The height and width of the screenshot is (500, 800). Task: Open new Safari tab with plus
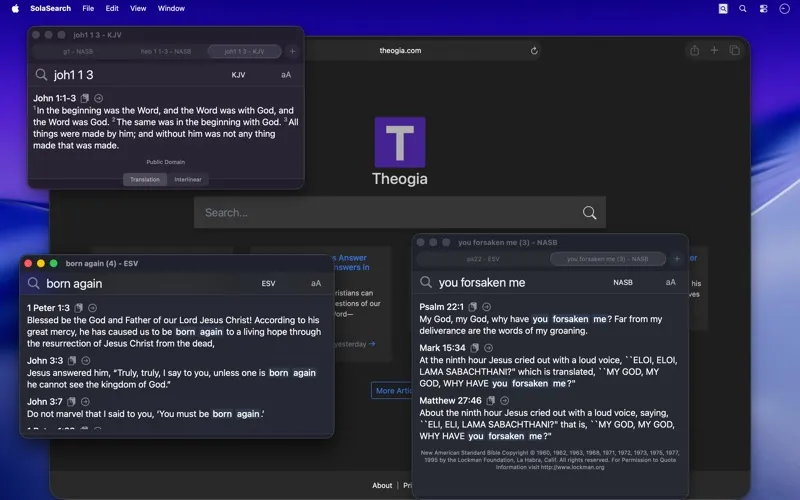(x=714, y=50)
